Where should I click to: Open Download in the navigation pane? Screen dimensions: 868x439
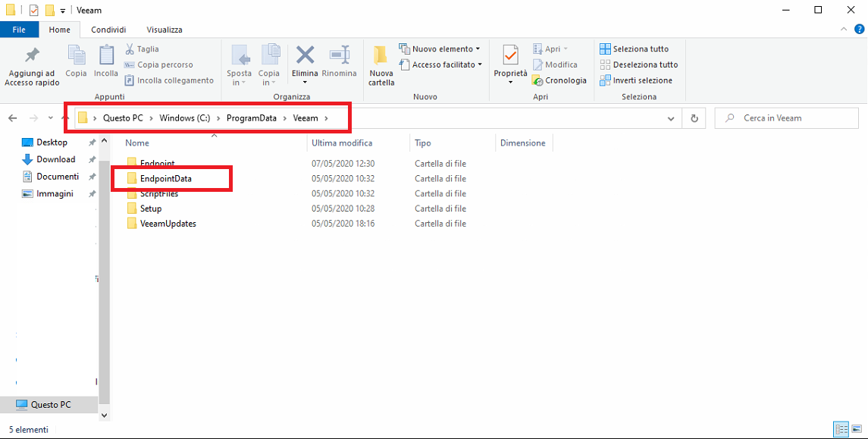(55, 159)
